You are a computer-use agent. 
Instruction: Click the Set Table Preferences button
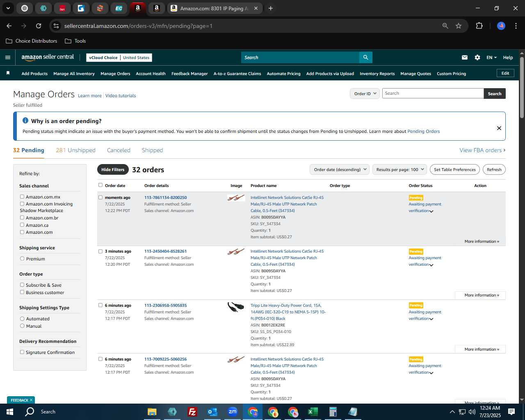tap(455, 169)
